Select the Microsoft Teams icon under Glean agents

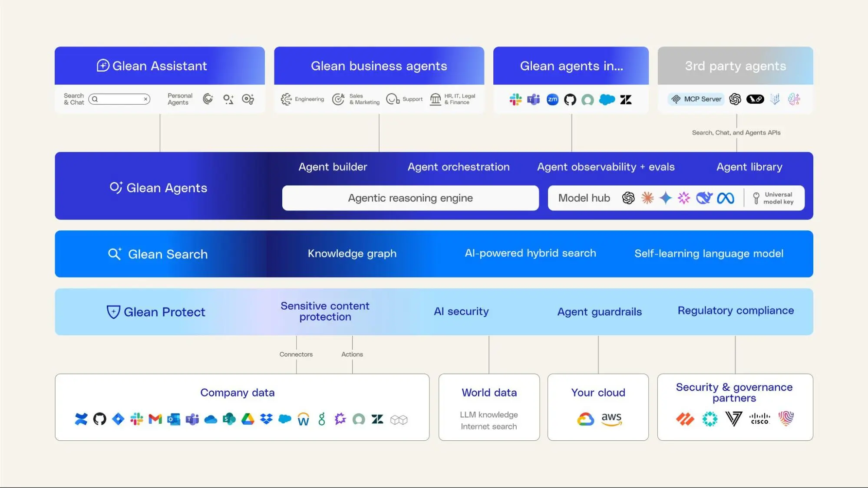pos(534,99)
